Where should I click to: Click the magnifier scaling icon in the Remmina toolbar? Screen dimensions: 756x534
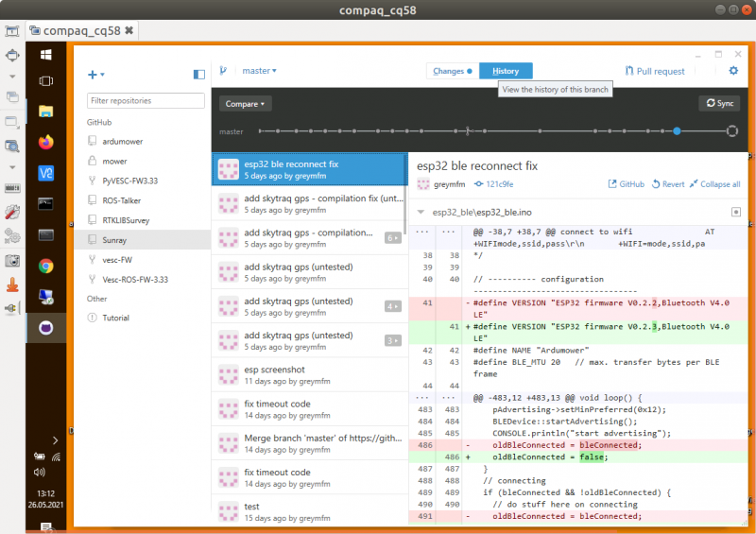coord(12,146)
